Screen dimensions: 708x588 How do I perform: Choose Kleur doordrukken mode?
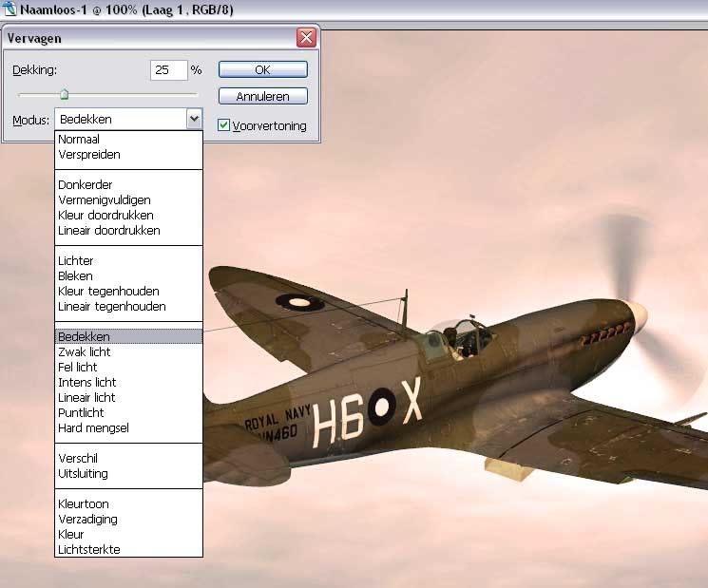[128, 215]
